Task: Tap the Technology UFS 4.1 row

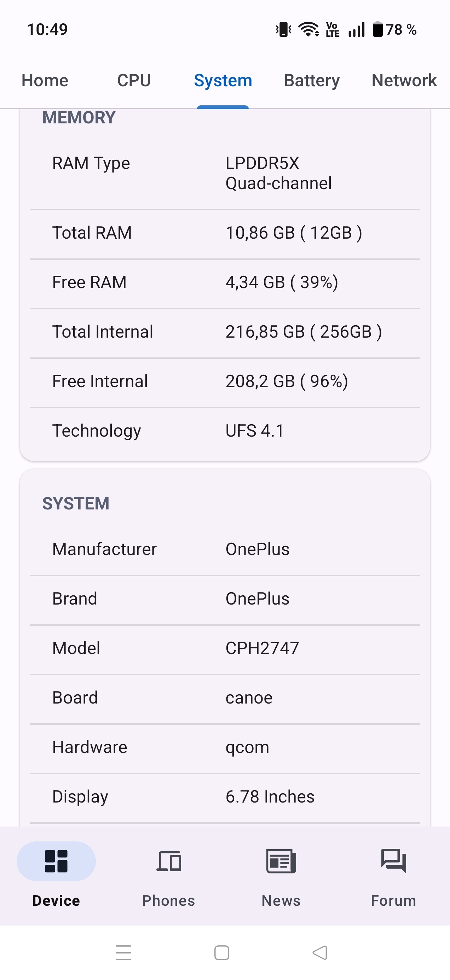Action: tap(225, 431)
